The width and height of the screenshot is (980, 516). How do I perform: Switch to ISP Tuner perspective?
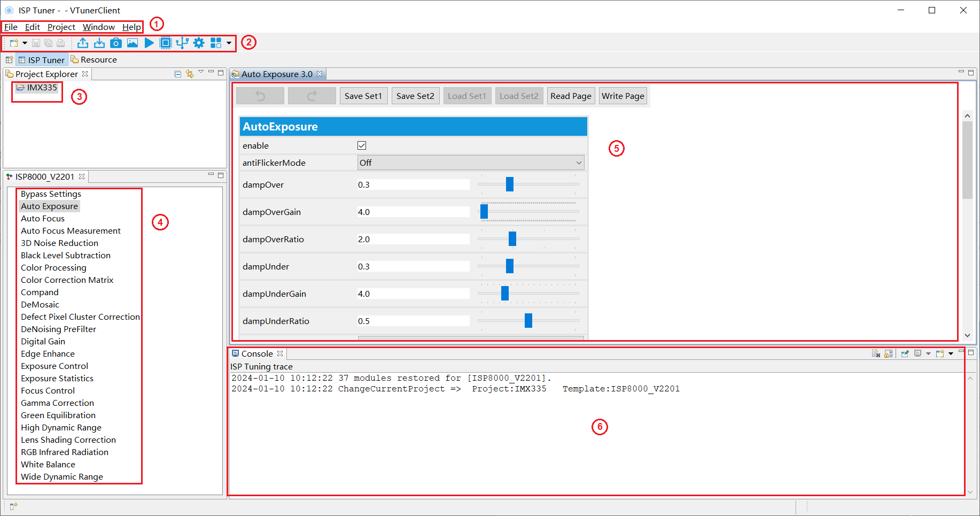pyautogui.click(x=41, y=60)
